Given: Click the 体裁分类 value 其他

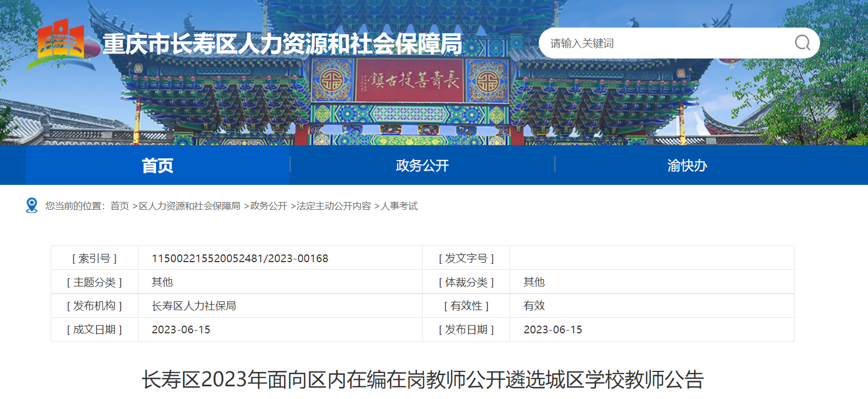Looking at the screenshot, I should (x=534, y=282).
